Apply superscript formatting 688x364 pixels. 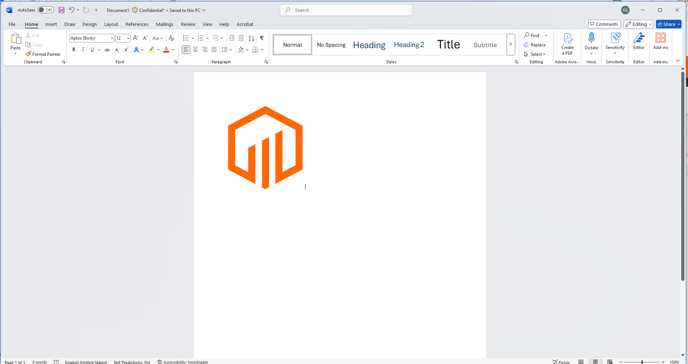126,50
